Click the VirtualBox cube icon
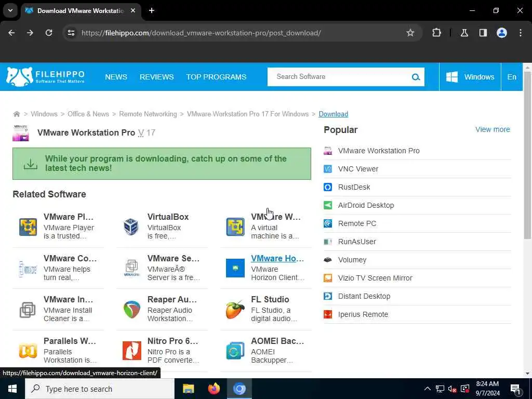This screenshot has height=399, width=532. (x=131, y=227)
